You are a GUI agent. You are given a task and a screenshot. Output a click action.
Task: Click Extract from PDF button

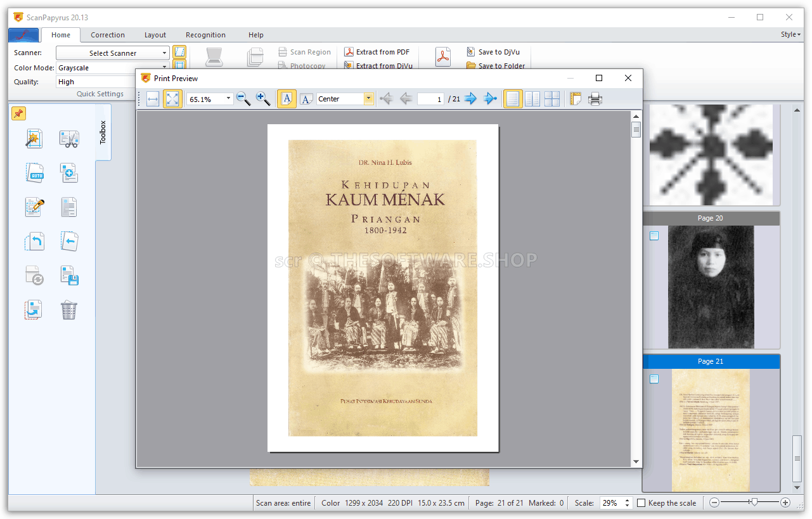coord(377,52)
